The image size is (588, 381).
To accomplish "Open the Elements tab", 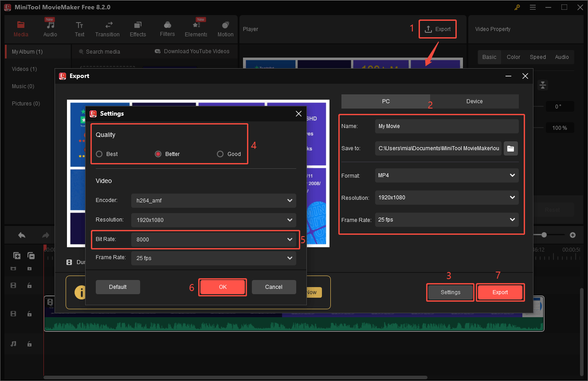I will [196, 29].
